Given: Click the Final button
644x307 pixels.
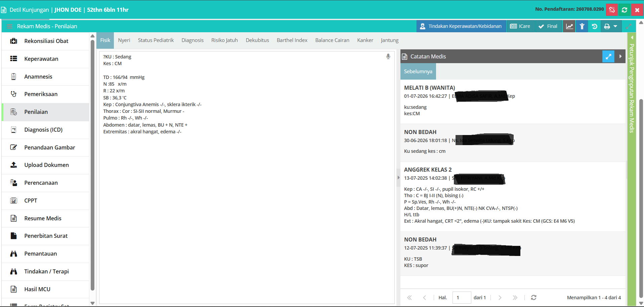Looking at the screenshot, I should click(x=548, y=26).
